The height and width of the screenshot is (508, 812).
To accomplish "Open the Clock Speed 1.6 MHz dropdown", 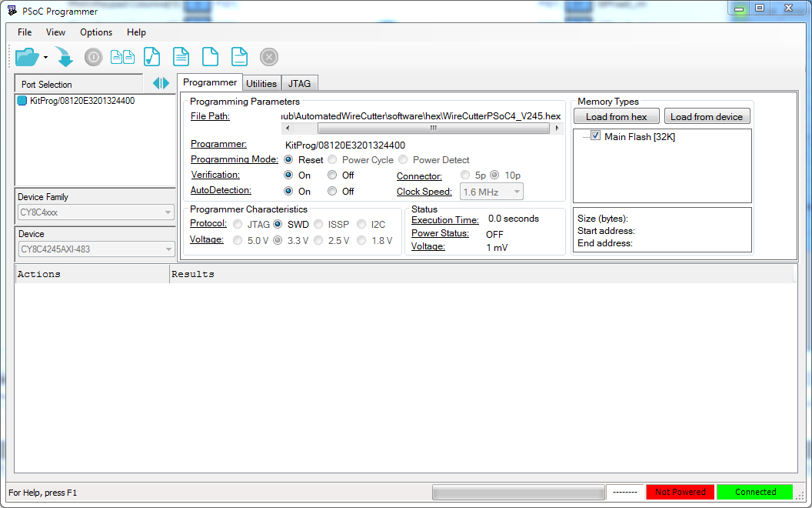I will pos(491,192).
